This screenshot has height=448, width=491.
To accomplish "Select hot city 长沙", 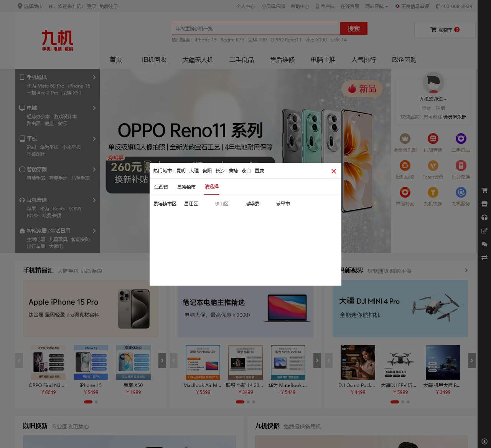I will pos(220,171).
